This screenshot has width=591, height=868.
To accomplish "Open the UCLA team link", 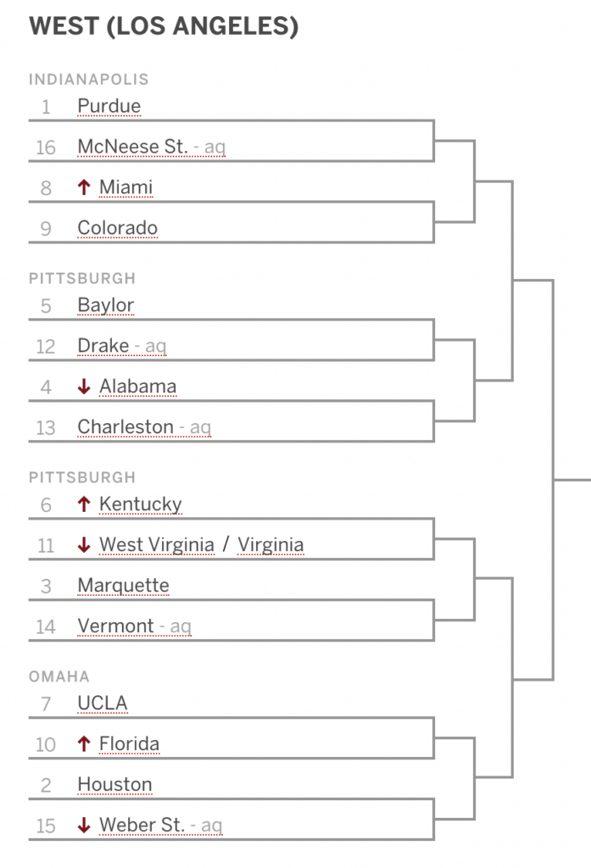I will click(103, 703).
